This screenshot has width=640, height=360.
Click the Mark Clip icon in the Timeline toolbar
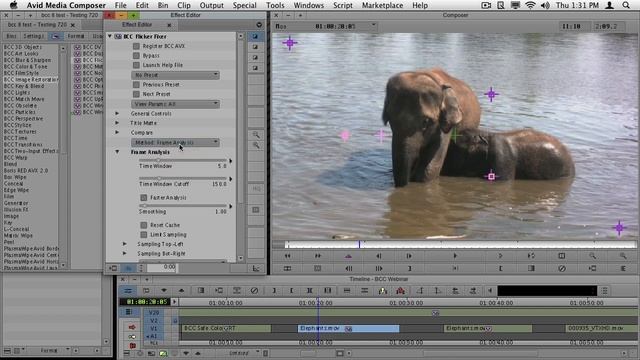pos(309,291)
